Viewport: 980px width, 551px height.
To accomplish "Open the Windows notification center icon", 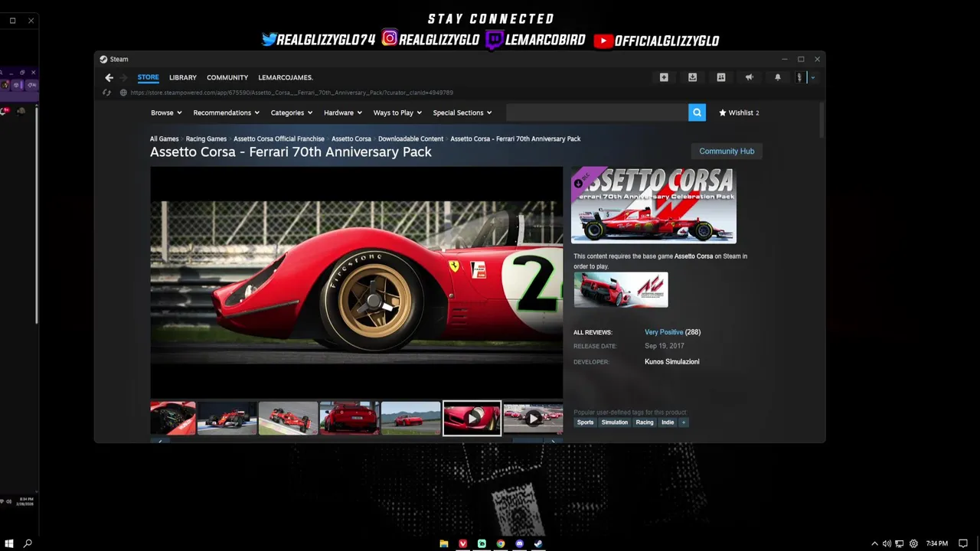I will (963, 543).
